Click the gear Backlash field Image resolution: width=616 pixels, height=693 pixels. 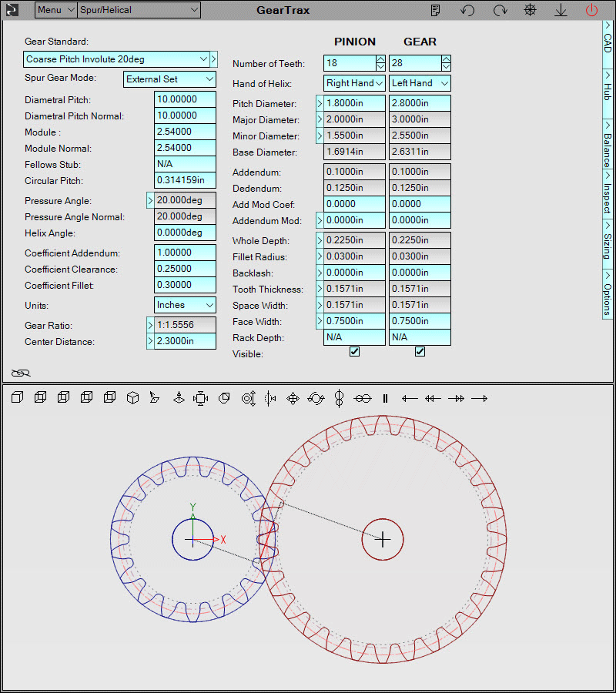420,273
